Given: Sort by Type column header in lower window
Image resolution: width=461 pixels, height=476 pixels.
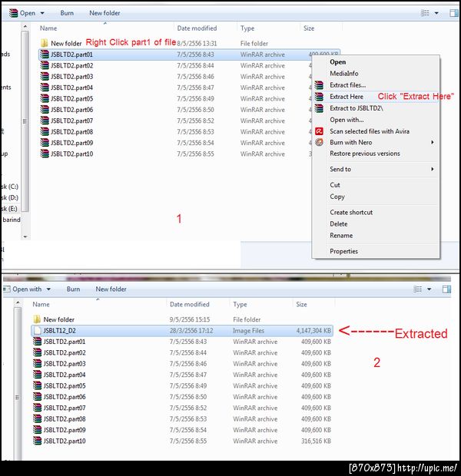Looking at the screenshot, I should [240, 304].
